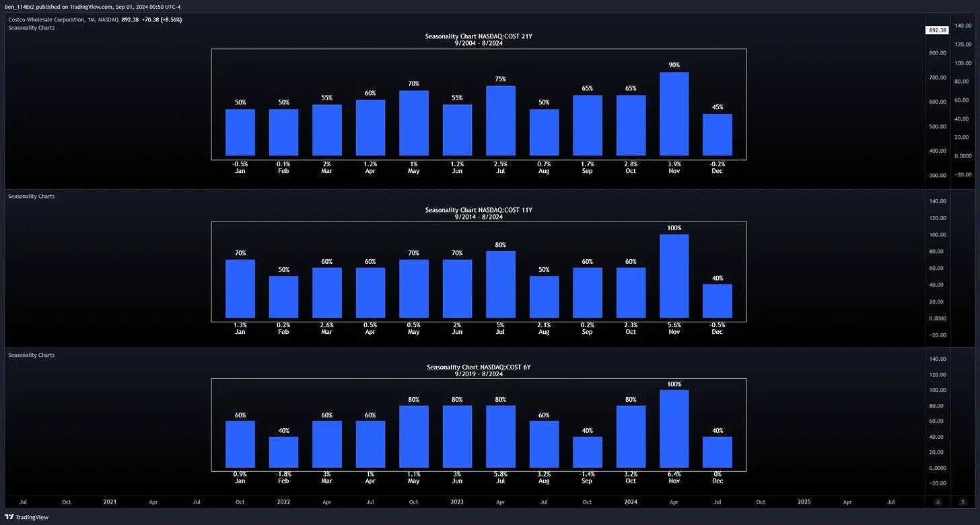Click the Jul bar in the 11Y chart
The image size is (980, 525).
click(x=500, y=284)
